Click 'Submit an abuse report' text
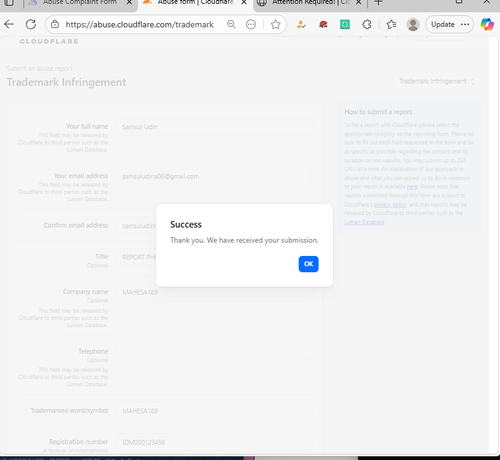This screenshot has width=500, height=460. (39, 68)
